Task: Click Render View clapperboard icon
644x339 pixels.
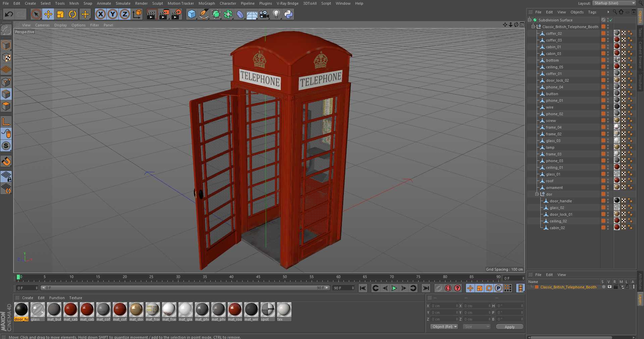Action: pyautogui.click(x=152, y=14)
